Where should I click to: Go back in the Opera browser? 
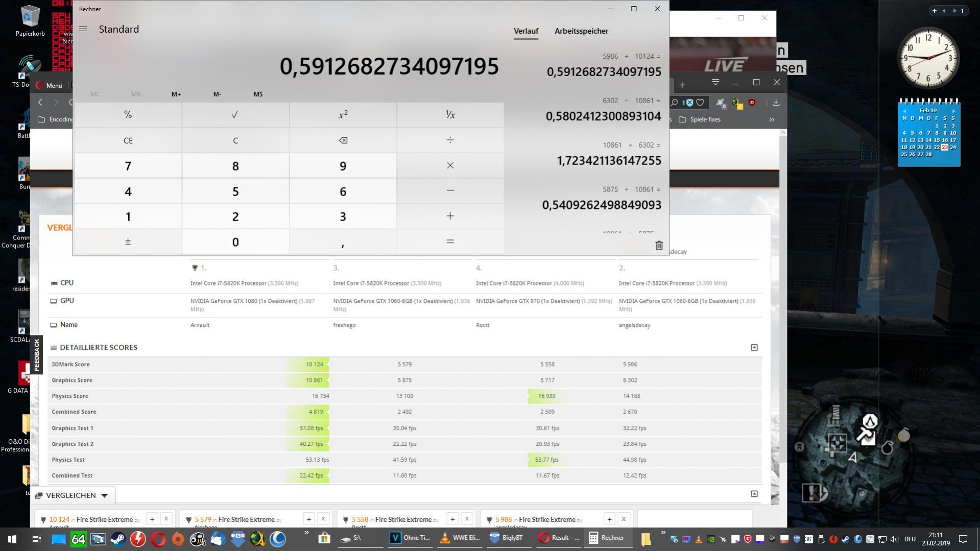(40, 103)
